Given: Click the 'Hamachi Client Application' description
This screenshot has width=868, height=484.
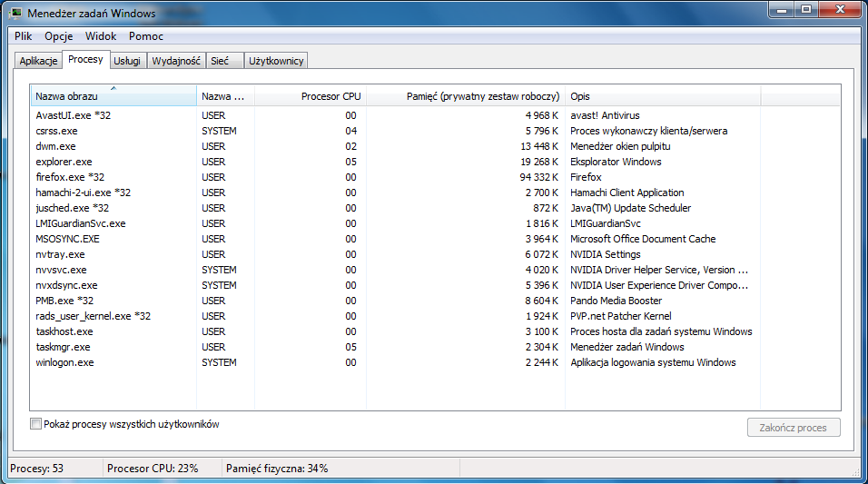Looking at the screenshot, I should pos(627,193).
